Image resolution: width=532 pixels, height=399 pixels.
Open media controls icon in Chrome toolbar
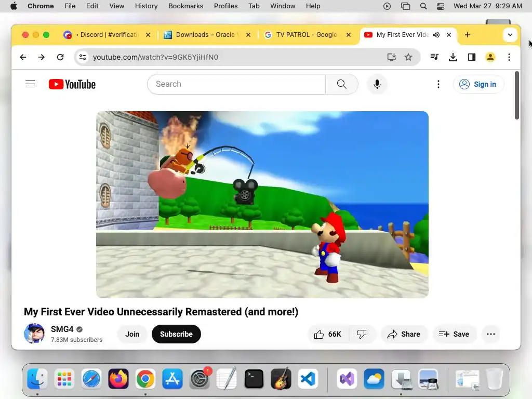click(435, 57)
